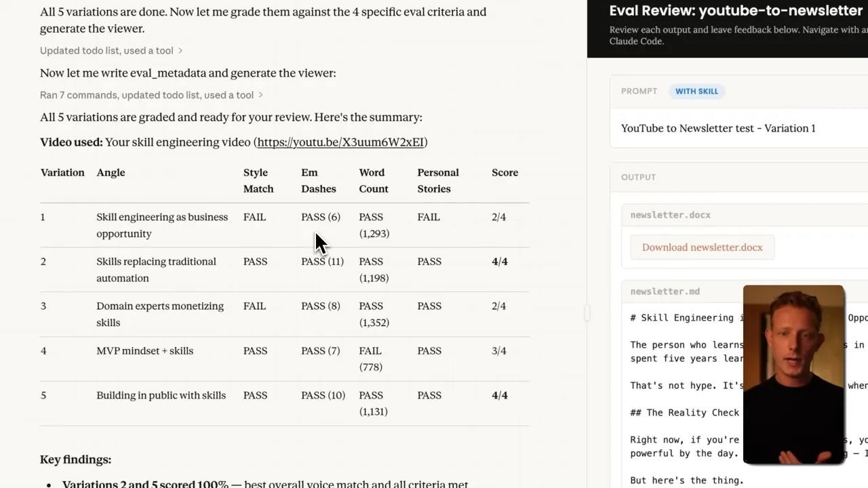The width and height of the screenshot is (868, 488).
Task: Select the newsletter.md file label
Action: pyautogui.click(x=665, y=291)
